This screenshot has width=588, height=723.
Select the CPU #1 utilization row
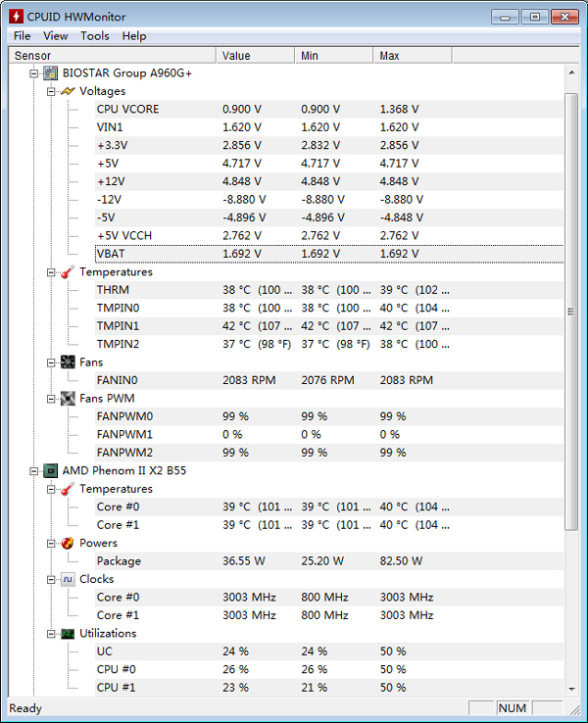coord(329,688)
